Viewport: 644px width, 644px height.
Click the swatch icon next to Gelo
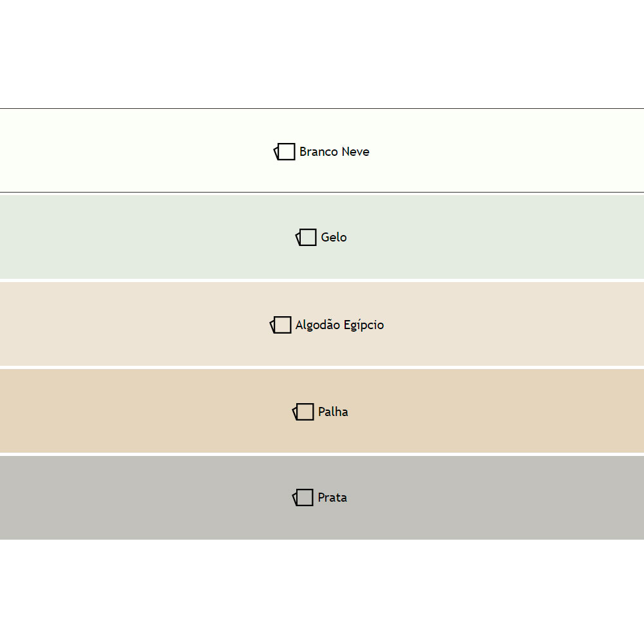(x=307, y=237)
